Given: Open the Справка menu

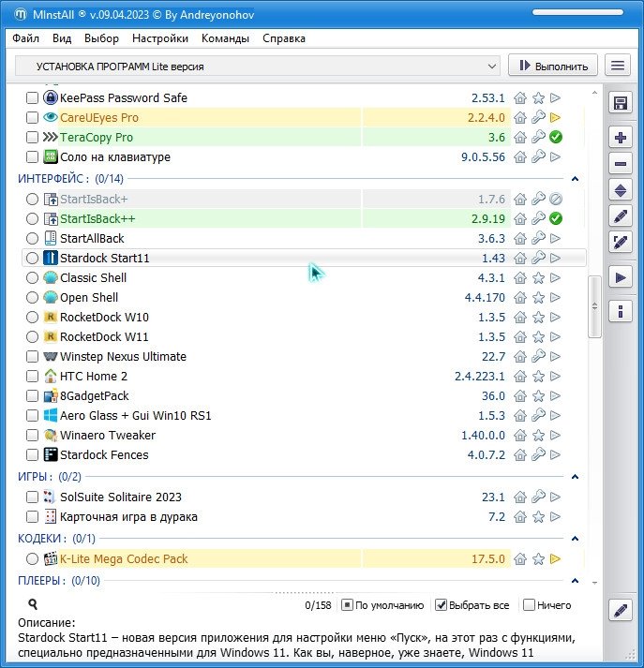Looking at the screenshot, I should pos(284,38).
